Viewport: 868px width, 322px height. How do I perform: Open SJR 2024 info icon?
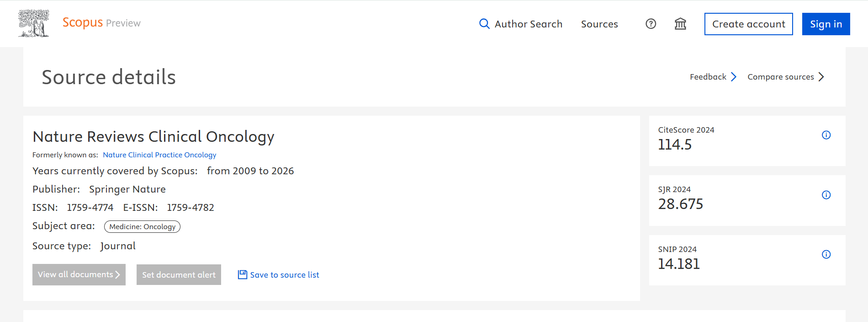826,195
